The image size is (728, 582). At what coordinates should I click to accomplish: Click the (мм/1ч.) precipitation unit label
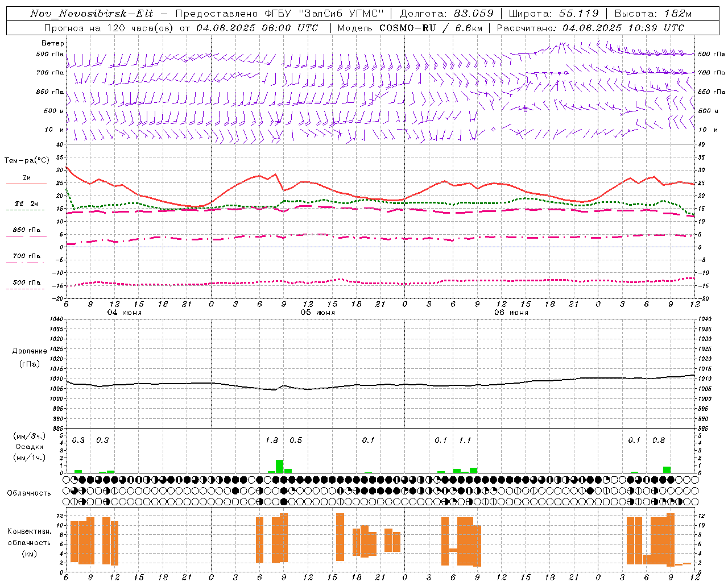[30, 458]
